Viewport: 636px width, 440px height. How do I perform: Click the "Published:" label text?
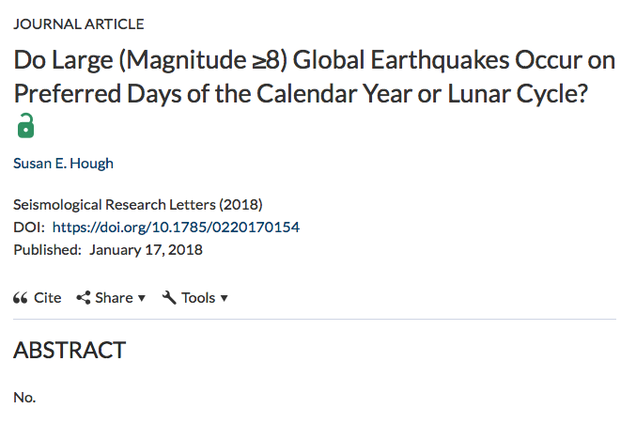click(x=47, y=250)
